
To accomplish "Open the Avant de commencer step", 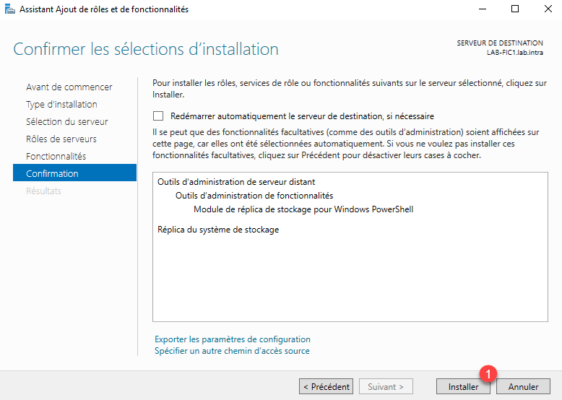I will coord(69,87).
